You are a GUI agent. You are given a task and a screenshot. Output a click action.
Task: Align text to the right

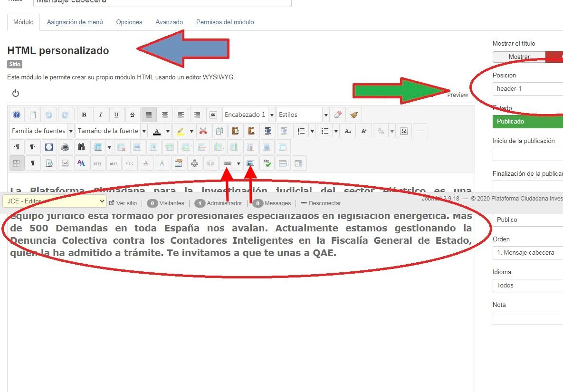pos(197,115)
